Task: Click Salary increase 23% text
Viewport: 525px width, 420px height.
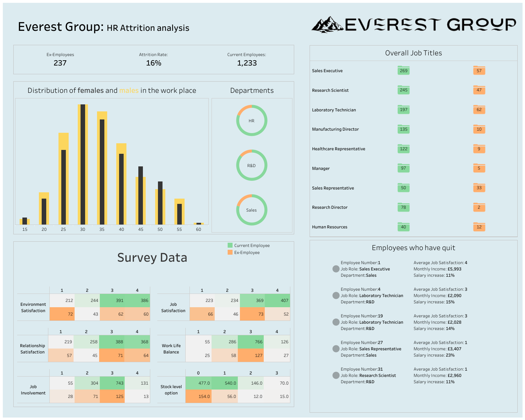Action: [434, 355]
